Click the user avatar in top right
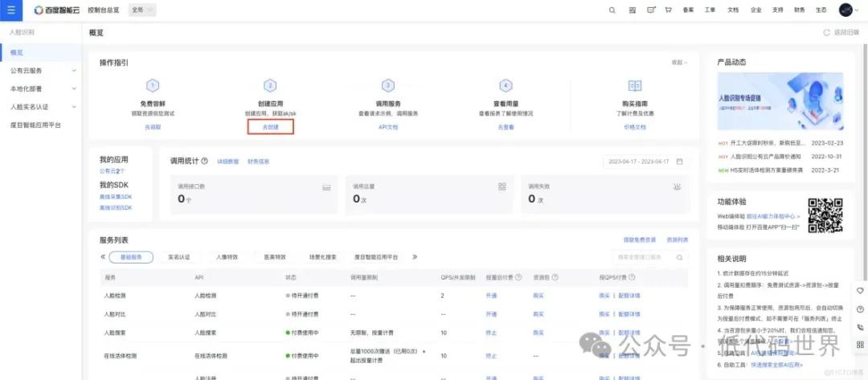 pyautogui.click(x=845, y=10)
